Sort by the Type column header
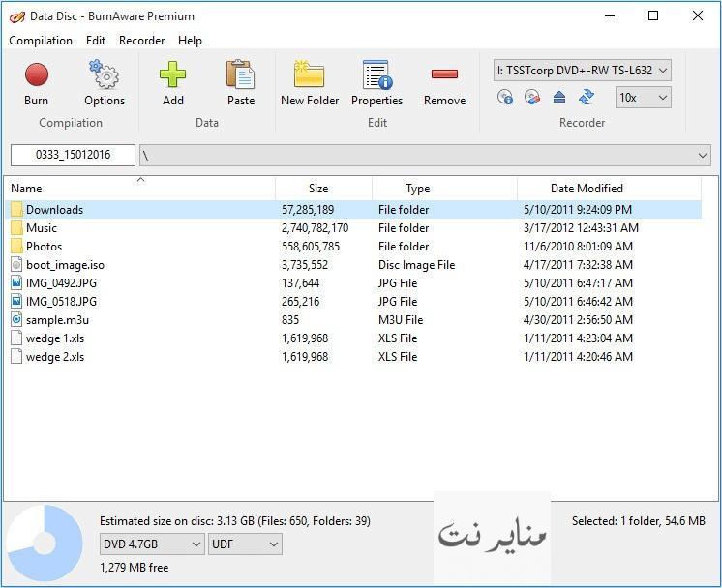722x588 pixels. coord(445,189)
